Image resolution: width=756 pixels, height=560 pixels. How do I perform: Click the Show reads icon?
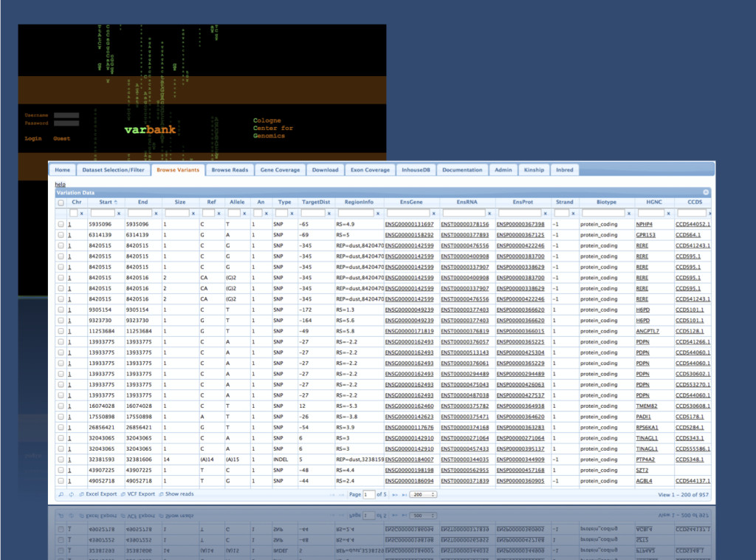[x=160, y=494]
